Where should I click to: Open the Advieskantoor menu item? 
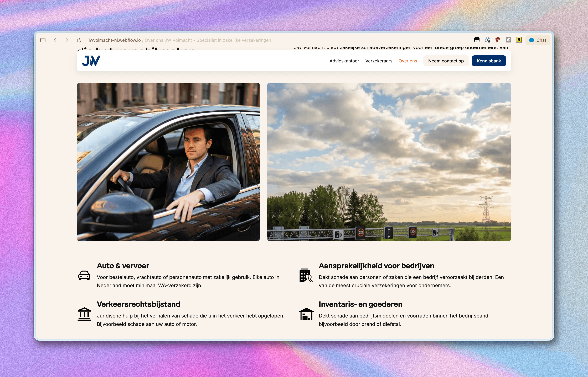coord(344,61)
